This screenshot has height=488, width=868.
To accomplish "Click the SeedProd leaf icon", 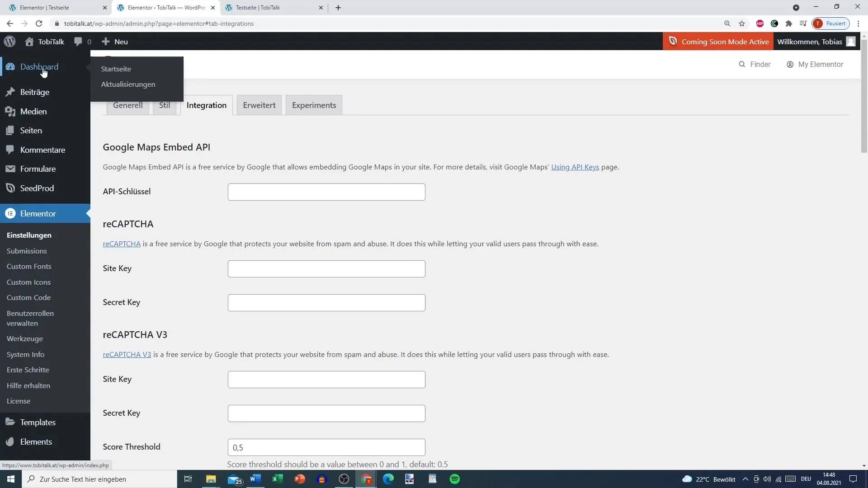I will click(x=10, y=188).
